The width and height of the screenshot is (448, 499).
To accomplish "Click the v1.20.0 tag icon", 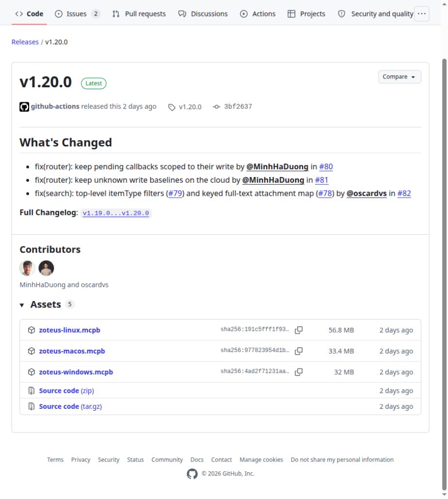I will [172, 107].
